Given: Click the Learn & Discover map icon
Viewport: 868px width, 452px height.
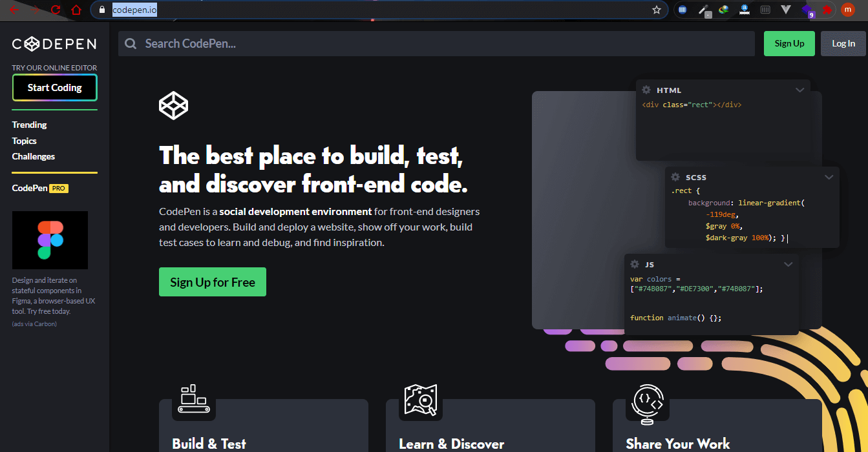Looking at the screenshot, I should click(x=421, y=400).
